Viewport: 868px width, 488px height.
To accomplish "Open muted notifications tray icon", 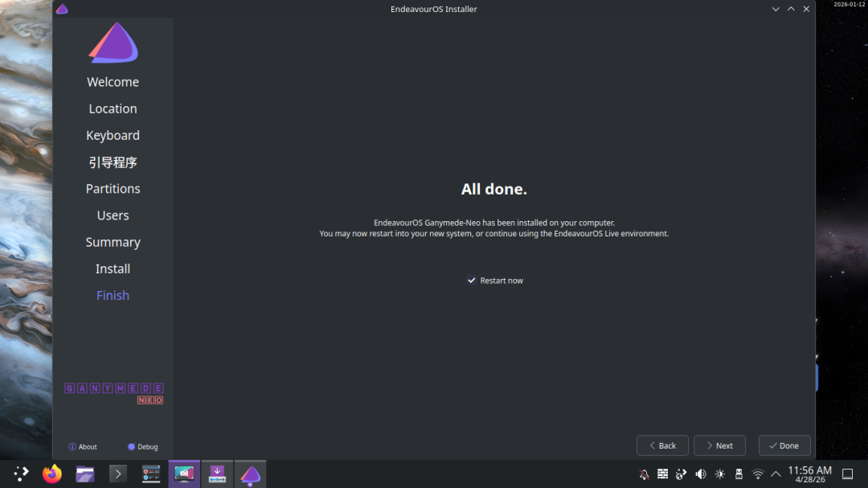I will [x=644, y=474].
